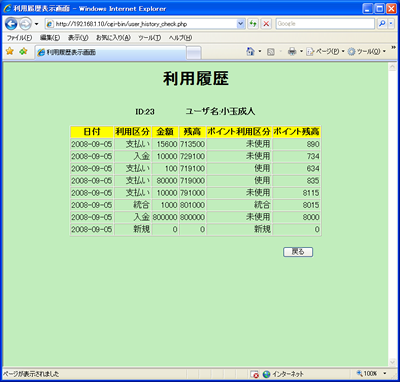
Task: Expand the address bar history dropdown
Action: click(241, 24)
